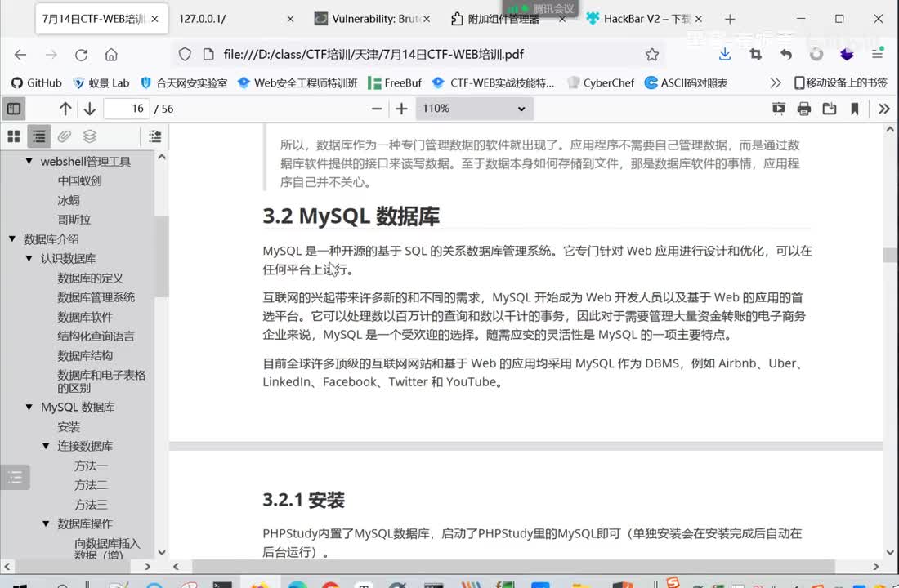Zoom in with the plus button
This screenshot has height=588, width=899.
click(x=401, y=109)
